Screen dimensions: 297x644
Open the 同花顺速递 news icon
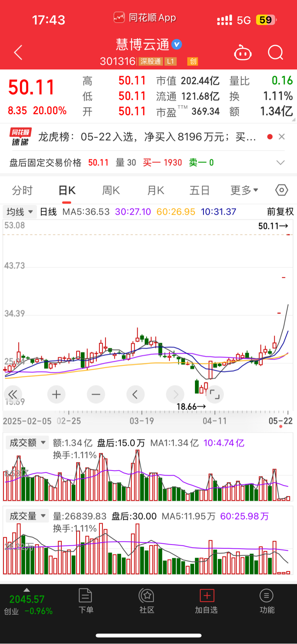(20, 137)
